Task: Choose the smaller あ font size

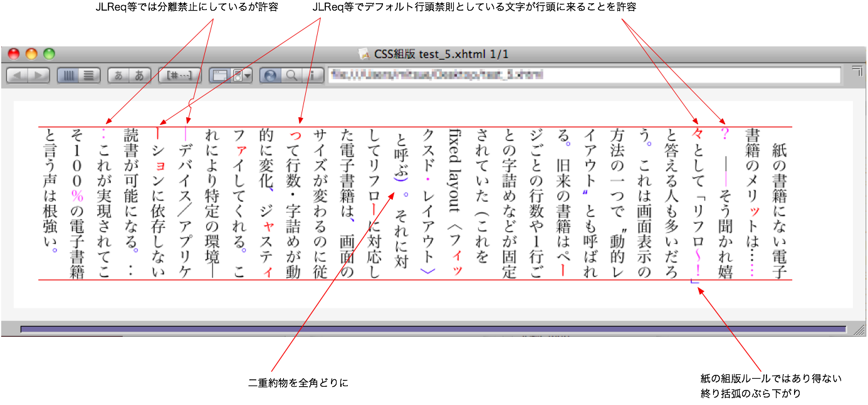Action: (118, 75)
